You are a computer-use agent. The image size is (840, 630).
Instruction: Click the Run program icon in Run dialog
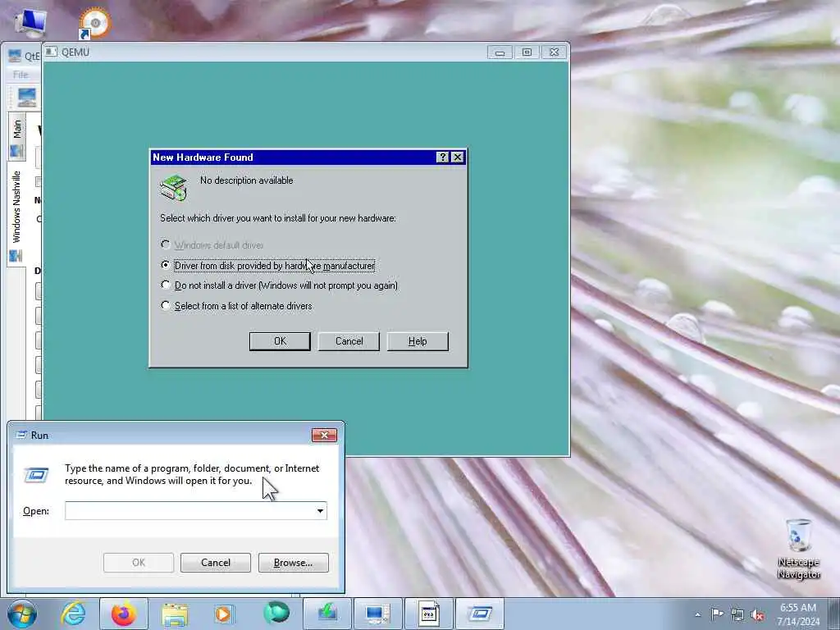36,475
